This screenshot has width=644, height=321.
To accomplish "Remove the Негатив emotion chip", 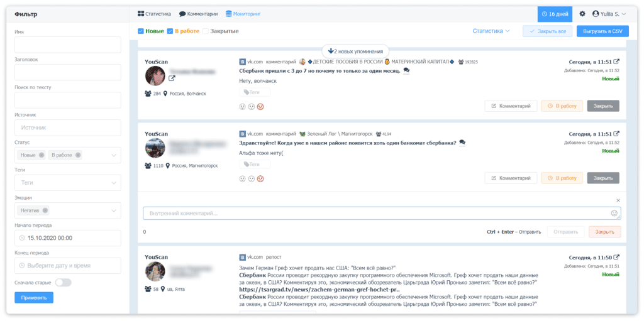I will (45, 210).
